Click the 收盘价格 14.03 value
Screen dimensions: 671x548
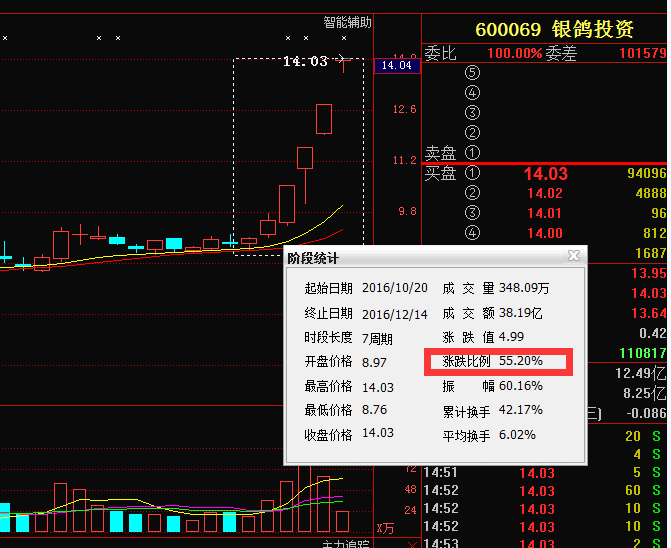coord(377,432)
